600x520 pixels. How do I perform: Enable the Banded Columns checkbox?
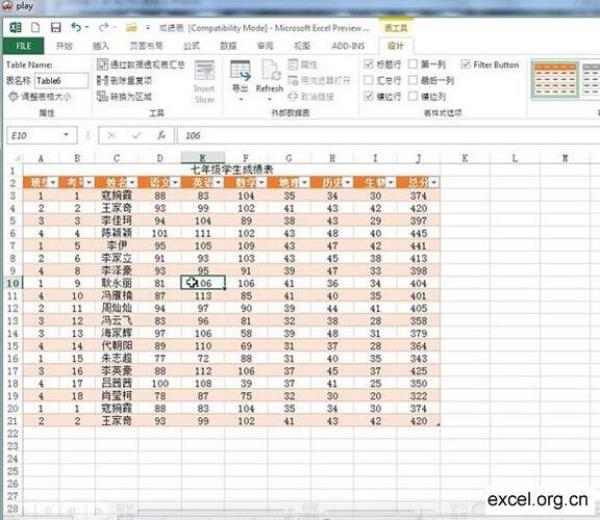pos(412,96)
